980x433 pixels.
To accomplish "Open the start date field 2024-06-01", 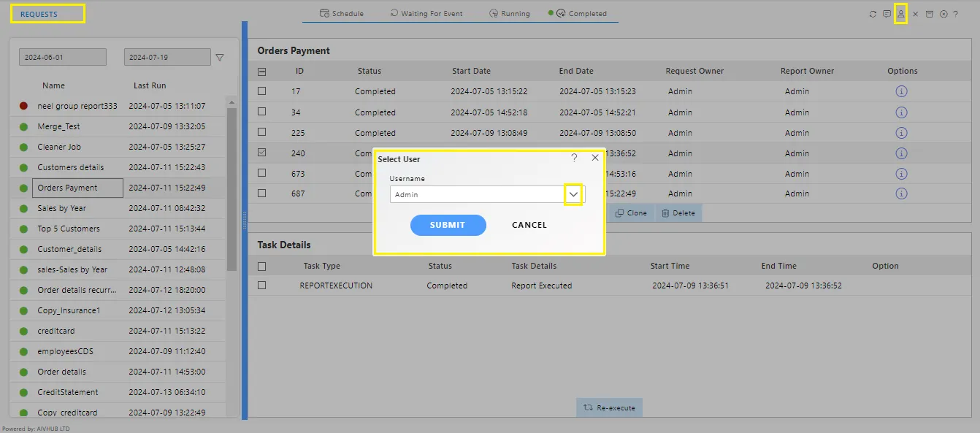I will [x=63, y=57].
